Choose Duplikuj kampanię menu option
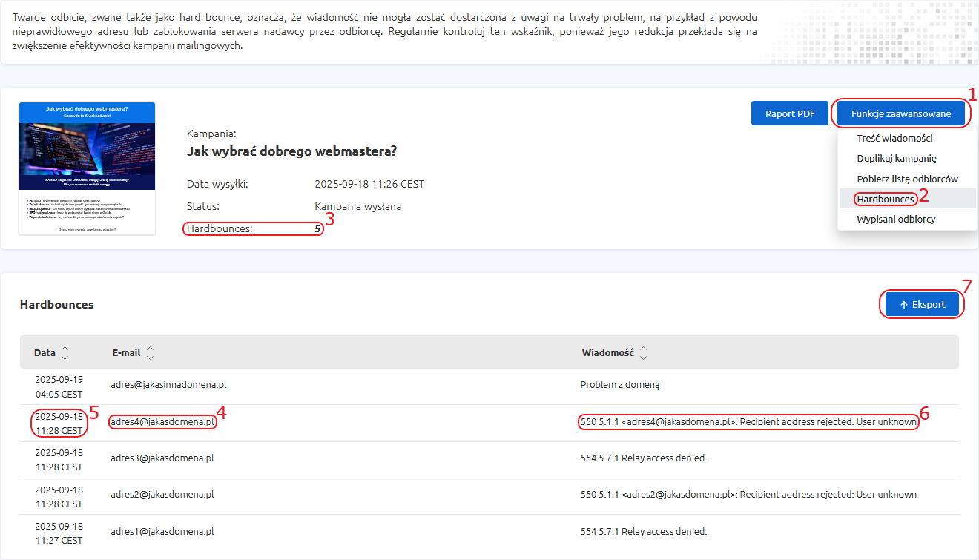The height and width of the screenshot is (560, 979). [897, 159]
